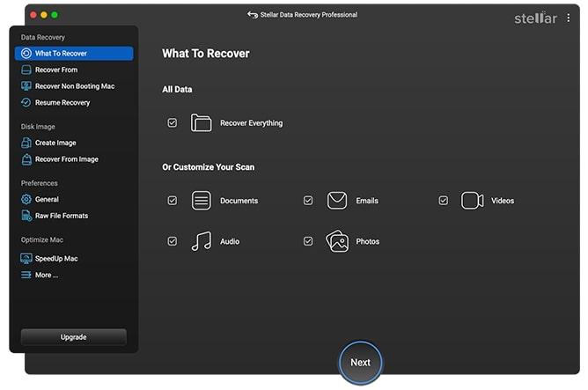Open the three-dot menu near stellar logo

(x=569, y=18)
